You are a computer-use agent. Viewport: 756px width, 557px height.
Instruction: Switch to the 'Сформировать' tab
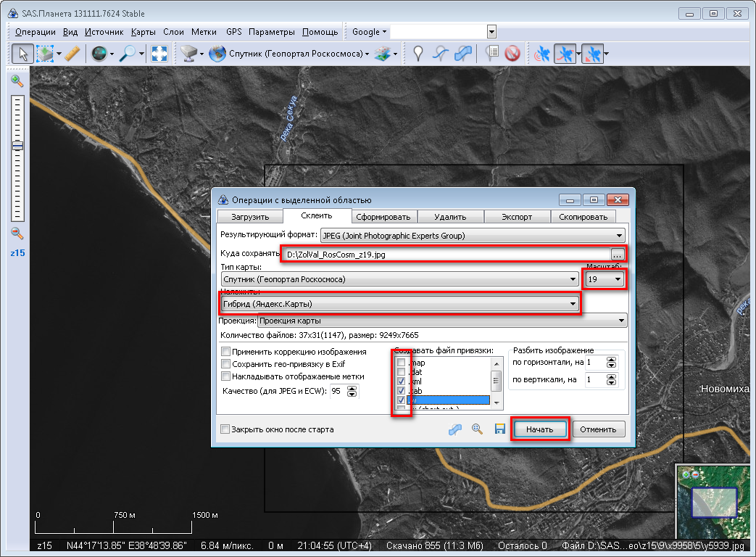[x=383, y=217]
